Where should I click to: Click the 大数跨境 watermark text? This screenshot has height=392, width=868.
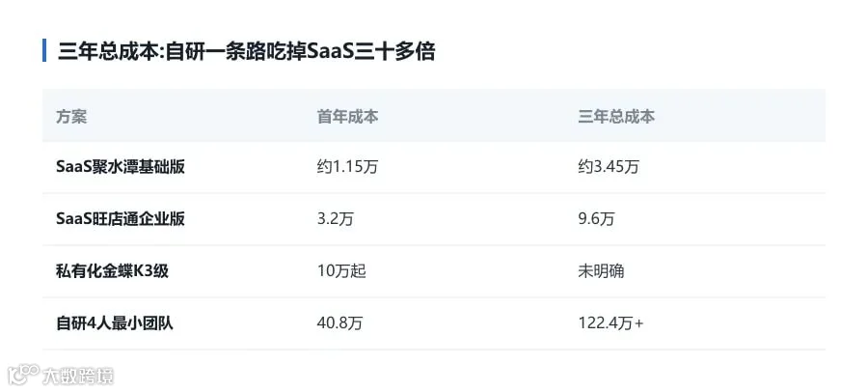pos(78,376)
